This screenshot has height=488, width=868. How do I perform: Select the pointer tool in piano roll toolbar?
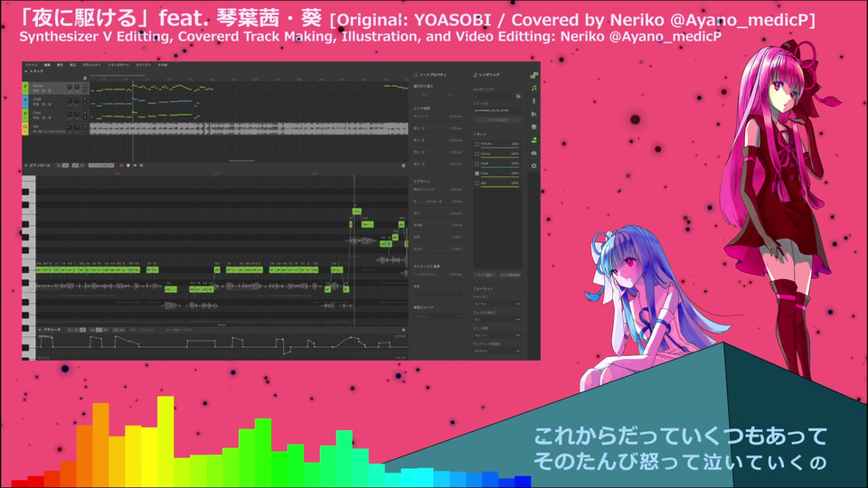coord(59,165)
